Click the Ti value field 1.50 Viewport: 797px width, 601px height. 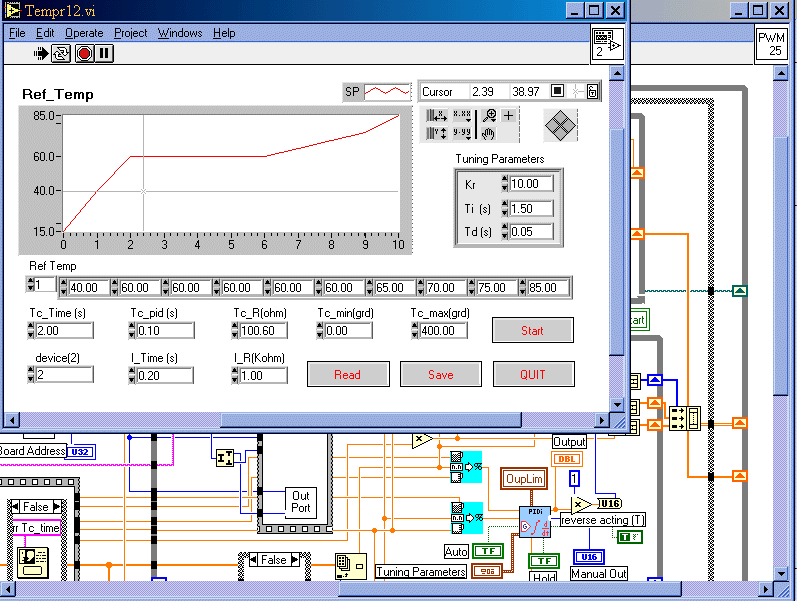pyautogui.click(x=531, y=208)
